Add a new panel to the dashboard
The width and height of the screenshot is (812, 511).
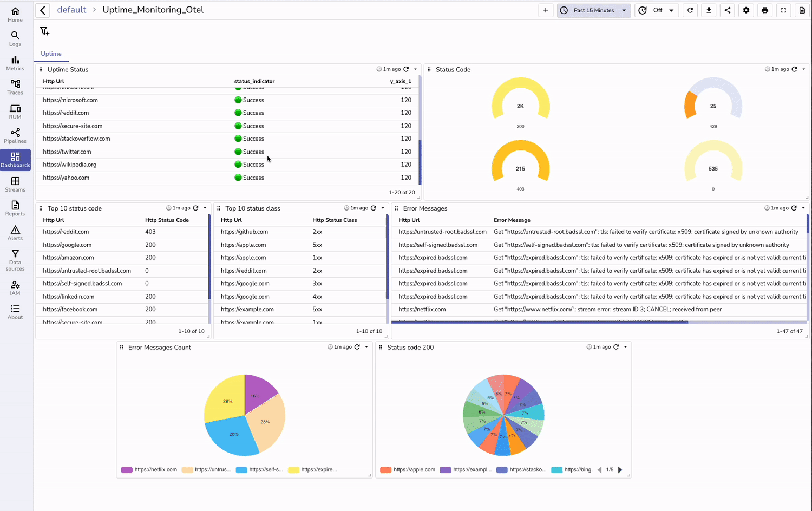click(x=545, y=10)
